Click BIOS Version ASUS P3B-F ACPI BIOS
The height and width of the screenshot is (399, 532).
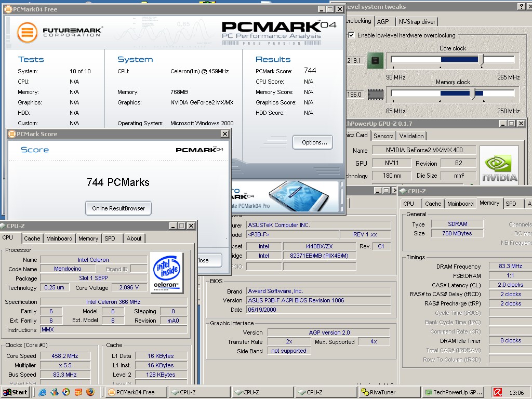click(318, 300)
